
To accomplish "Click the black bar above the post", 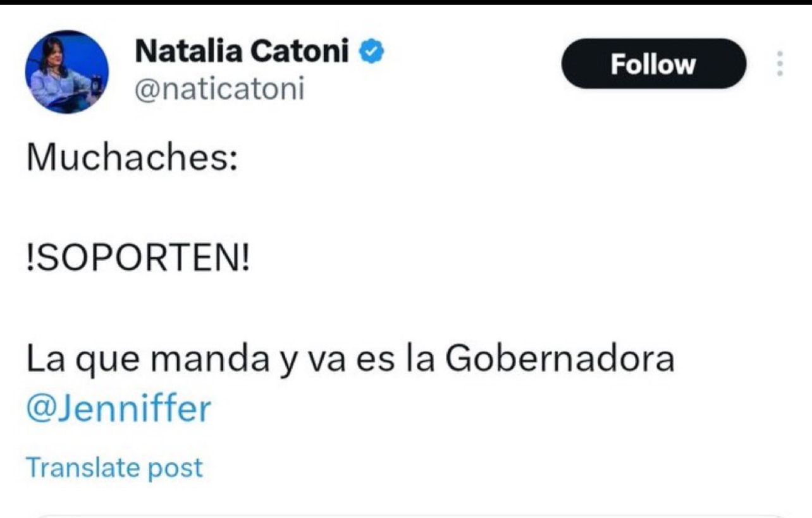I will pos(405,3).
